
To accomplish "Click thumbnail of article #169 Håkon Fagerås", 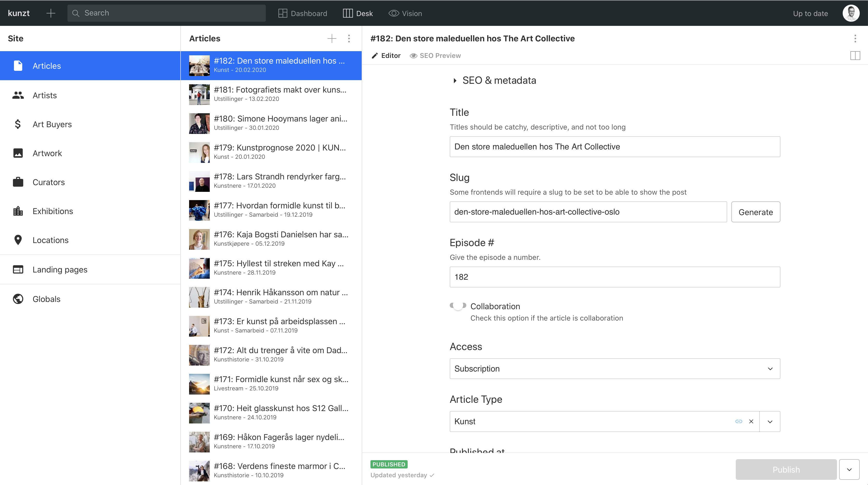I will (x=199, y=442).
